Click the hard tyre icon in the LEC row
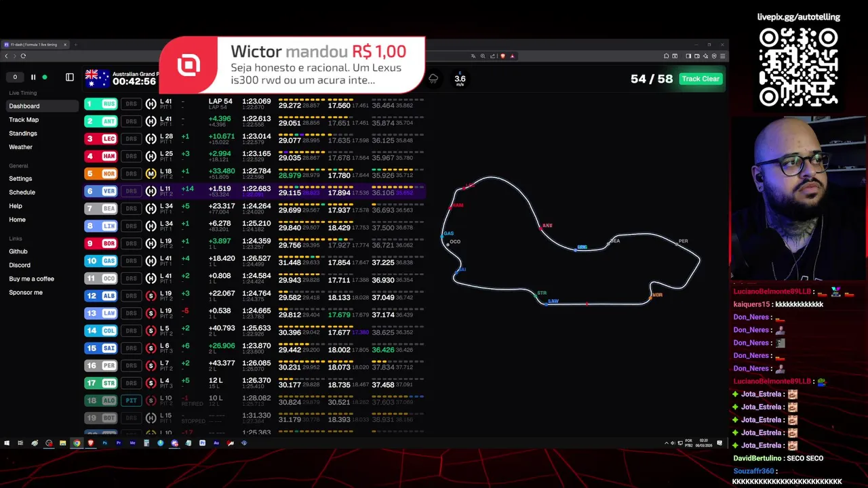The image size is (868, 488). (151, 139)
